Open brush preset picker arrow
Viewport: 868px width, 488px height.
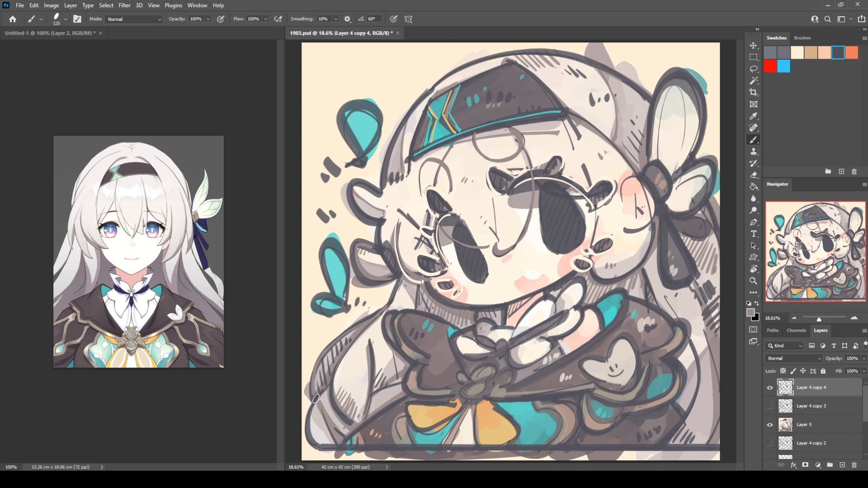(66, 19)
